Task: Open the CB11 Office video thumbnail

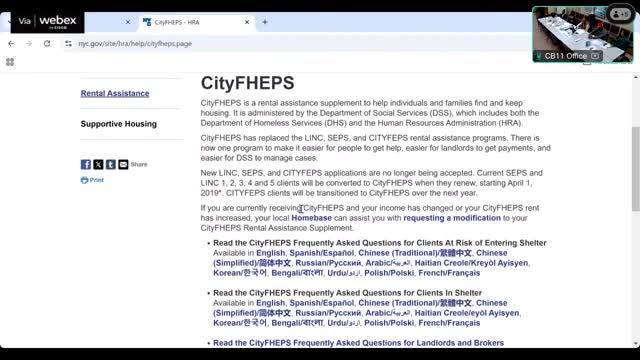Action: point(583,35)
